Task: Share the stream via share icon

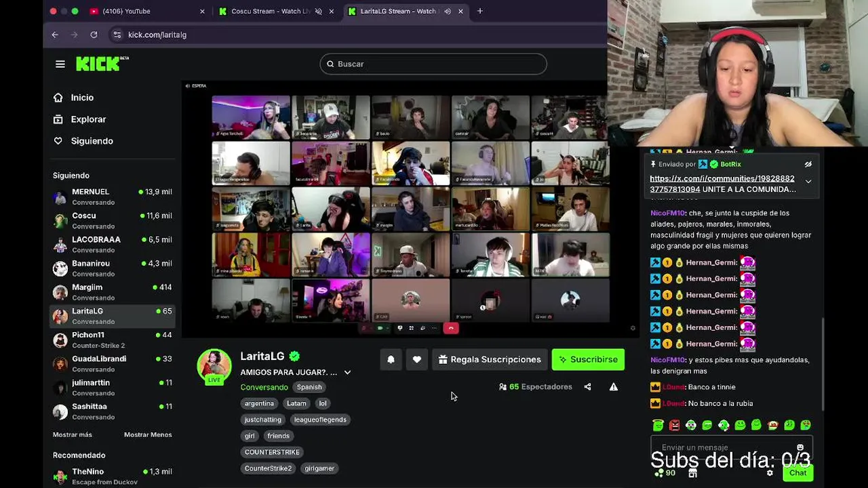Action: 587,387
